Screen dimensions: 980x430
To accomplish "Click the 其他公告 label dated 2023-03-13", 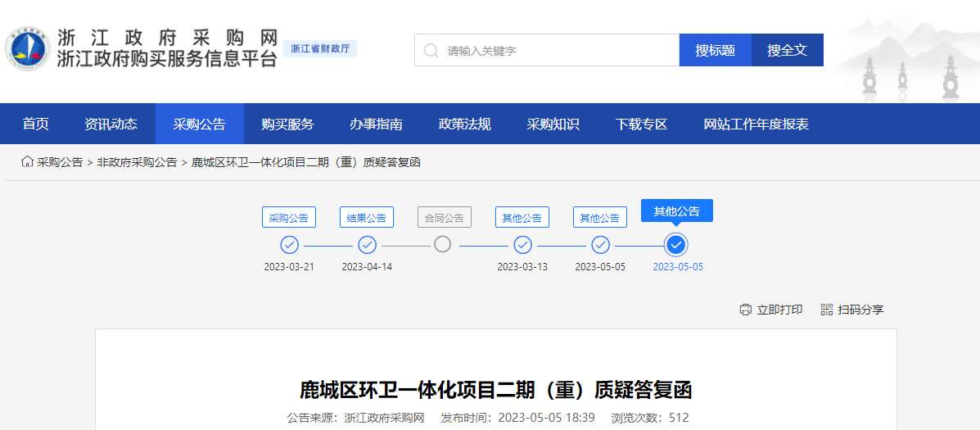I will 522,218.
